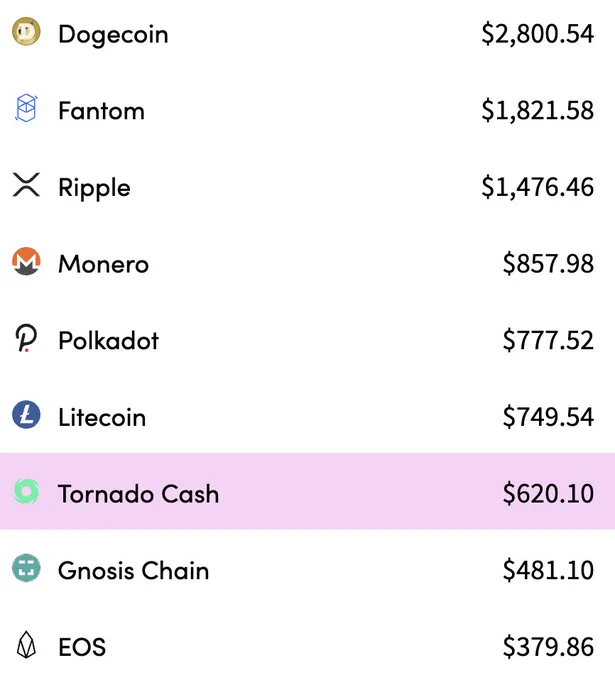Click the Polkadot P logo icon
The image size is (615, 680).
(26, 338)
